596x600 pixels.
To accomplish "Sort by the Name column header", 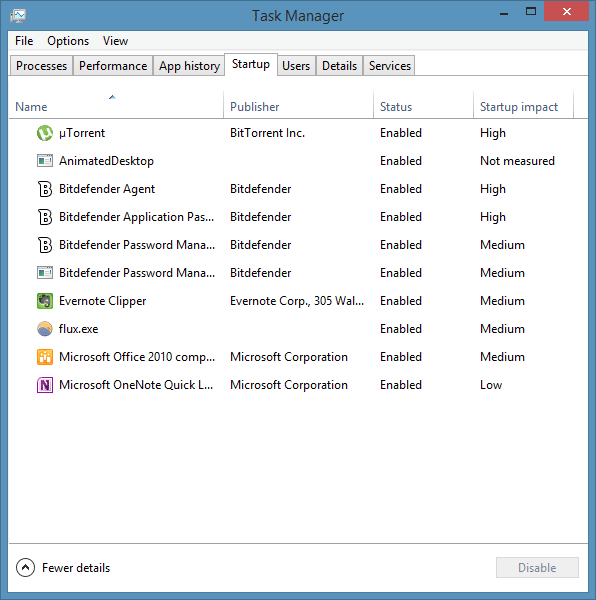I will coord(116,105).
